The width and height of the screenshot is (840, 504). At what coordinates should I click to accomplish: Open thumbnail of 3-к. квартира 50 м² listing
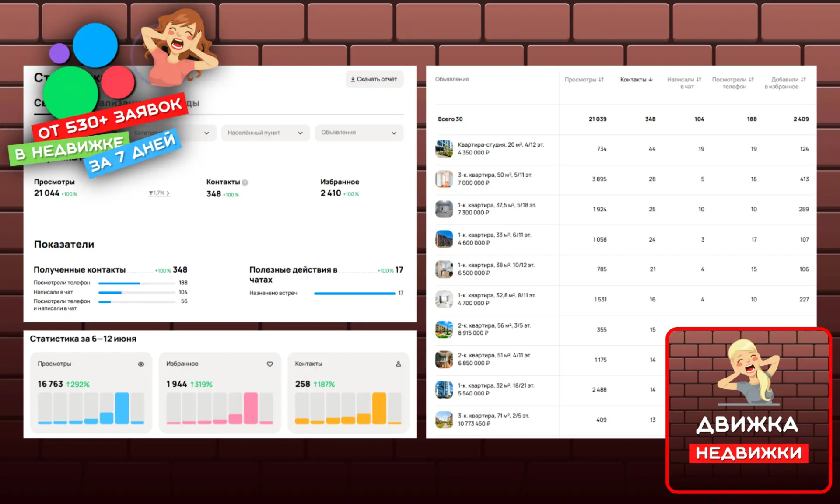tap(444, 179)
